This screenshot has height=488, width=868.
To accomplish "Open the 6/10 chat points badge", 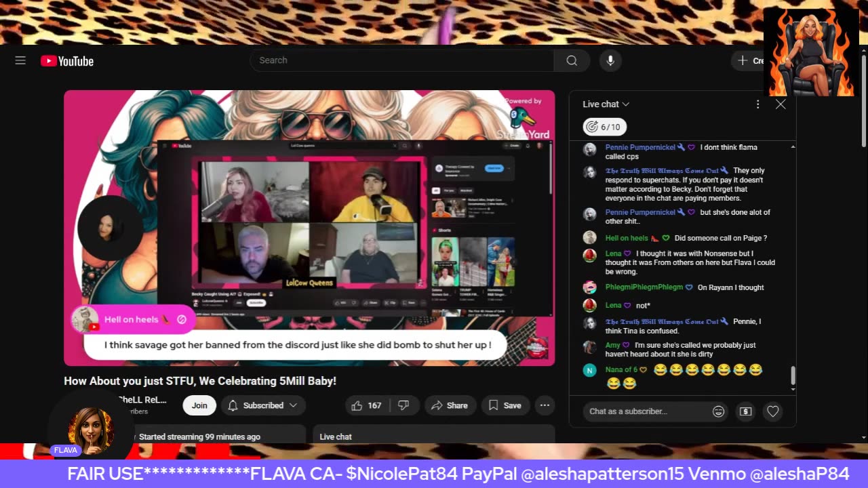I will coord(604,127).
